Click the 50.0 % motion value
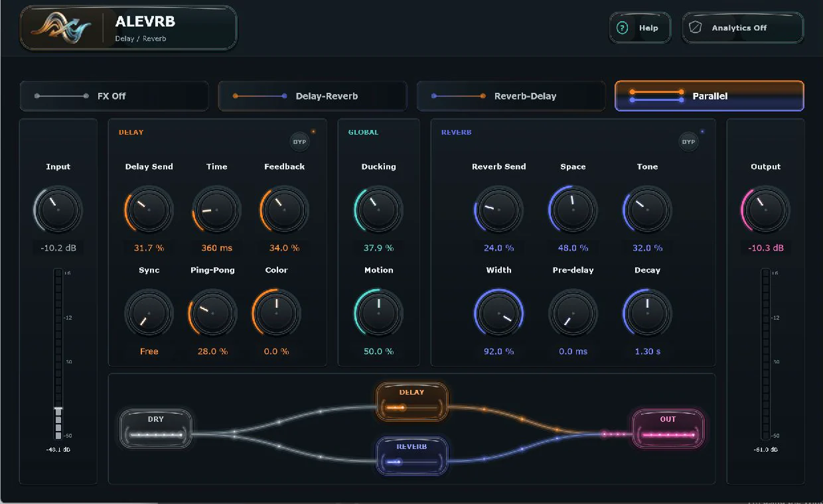This screenshot has height=504, width=823. pyautogui.click(x=378, y=351)
